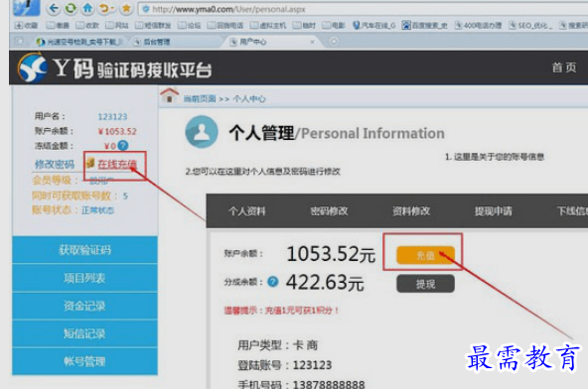The width and height of the screenshot is (588, 389).
Task: Close the 用户中心 tab
Action: (x=312, y=42)
